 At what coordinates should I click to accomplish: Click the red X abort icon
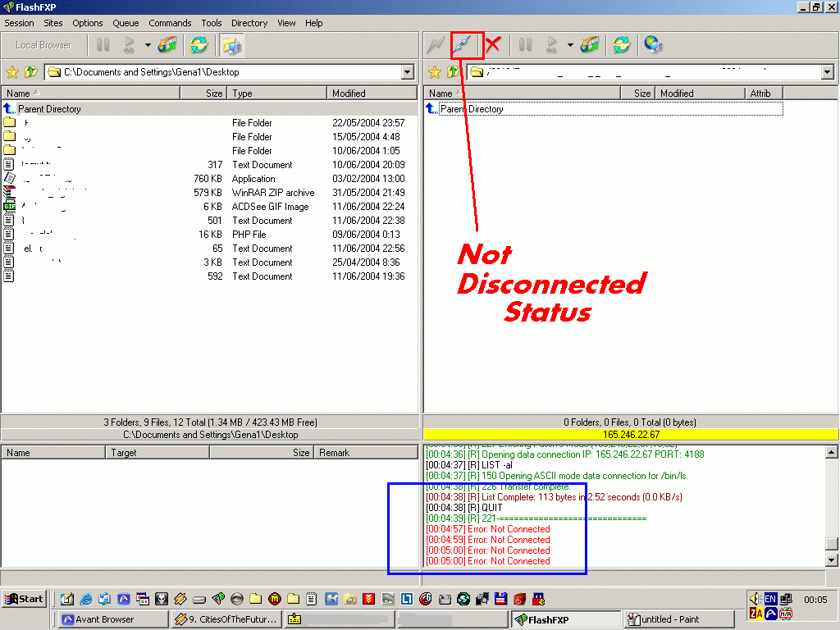[x=493, y=44]
